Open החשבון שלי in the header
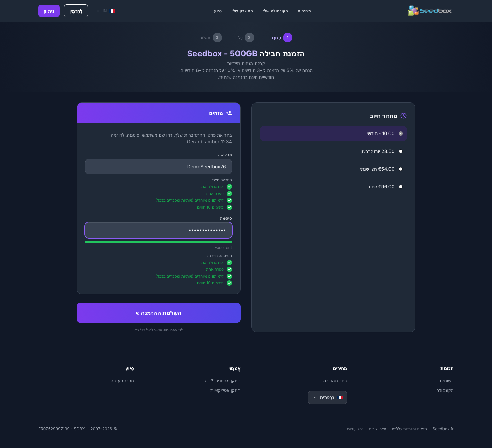This screenshot has width=492, height=448. pyautogui.click(x=242, y=11)
